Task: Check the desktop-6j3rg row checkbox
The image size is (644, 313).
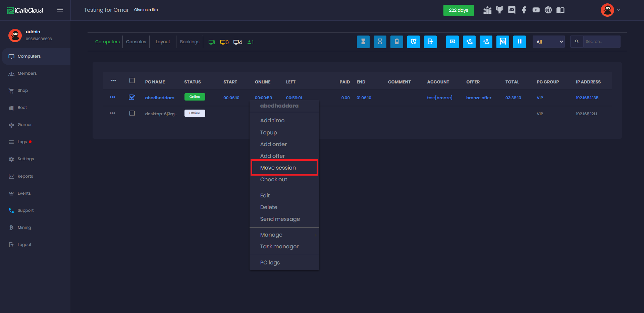Action: point(132,113)
